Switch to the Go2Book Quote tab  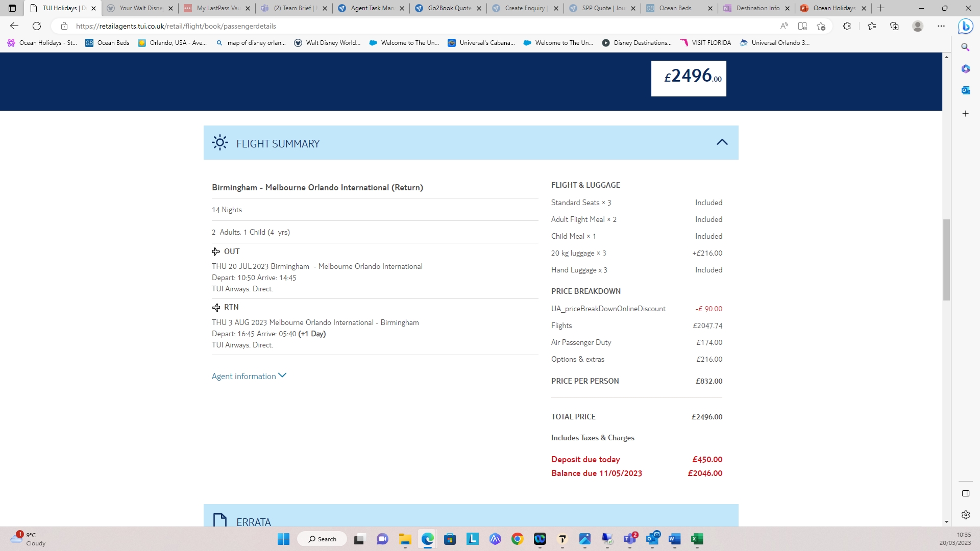[448, 8]
